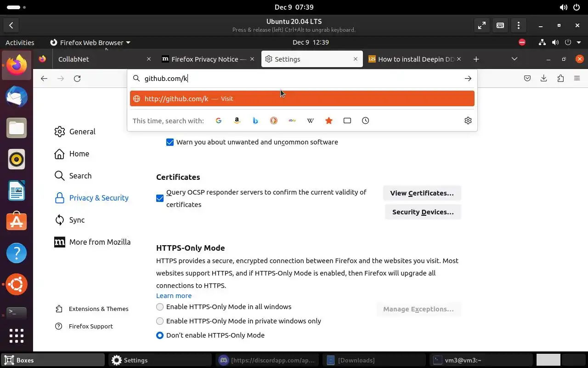Open Rhythmbox from the dock
The height and width of the screenshot is (368, 588).
[x=17, y=159]
